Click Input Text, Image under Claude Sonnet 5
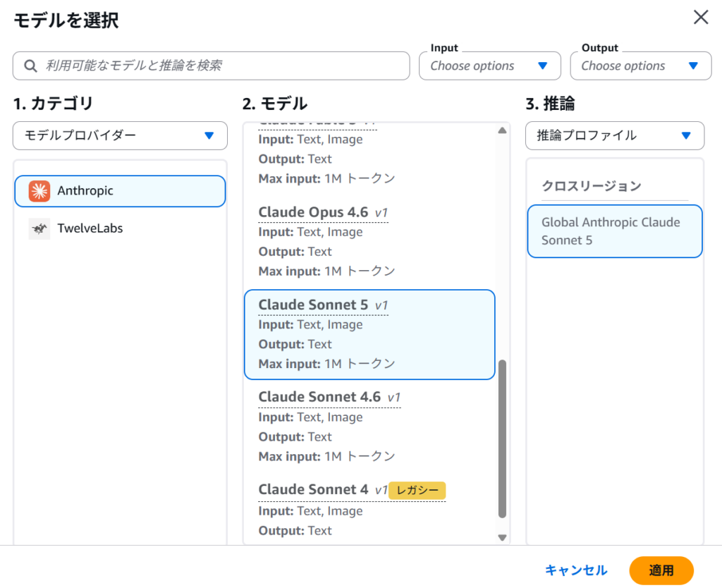The image size is (722, 588). coord(310,324)
